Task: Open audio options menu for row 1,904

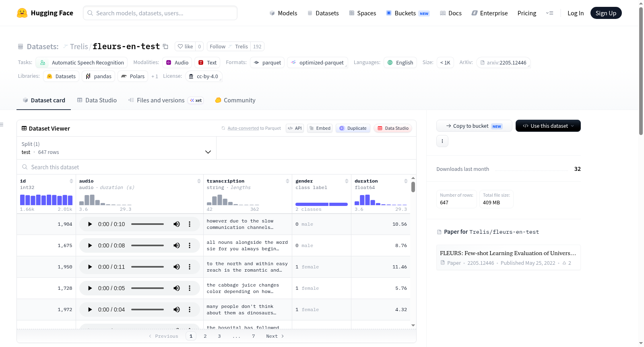Action: click(x=190, y=224)
